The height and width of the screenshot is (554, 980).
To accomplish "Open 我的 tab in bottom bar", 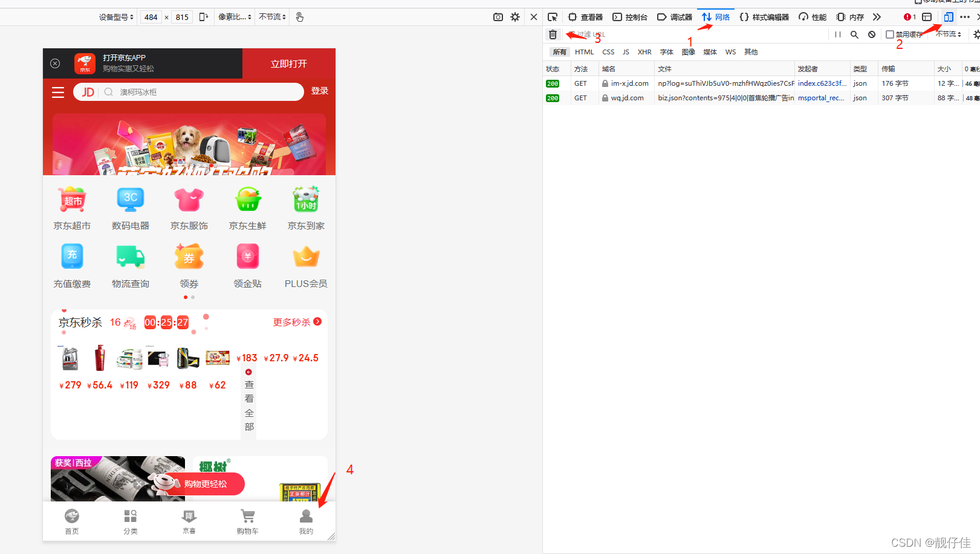I will point(306,521).
